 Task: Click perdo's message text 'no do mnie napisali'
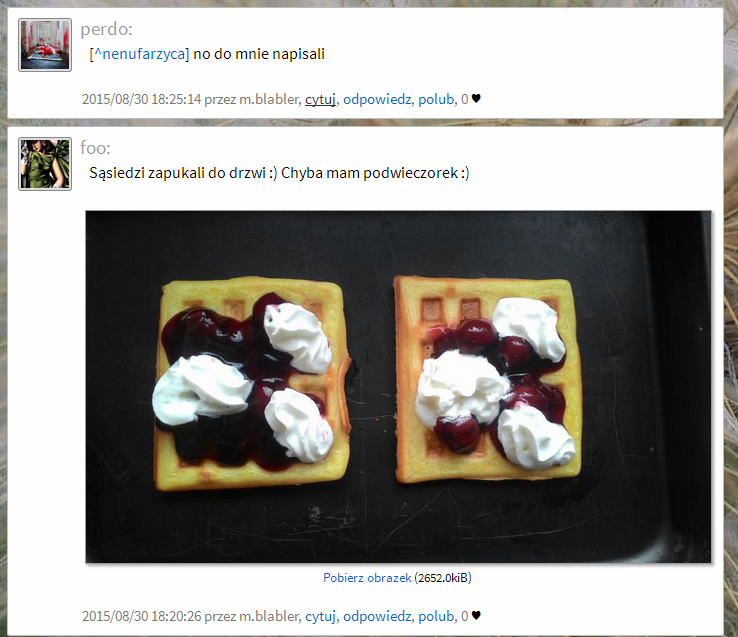point(259,54)
